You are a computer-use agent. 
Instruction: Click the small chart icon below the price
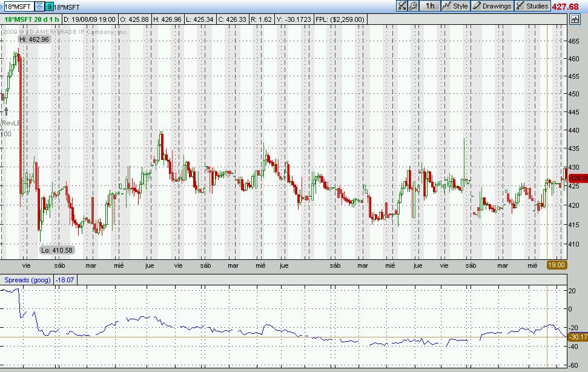[x=575, y=19]
